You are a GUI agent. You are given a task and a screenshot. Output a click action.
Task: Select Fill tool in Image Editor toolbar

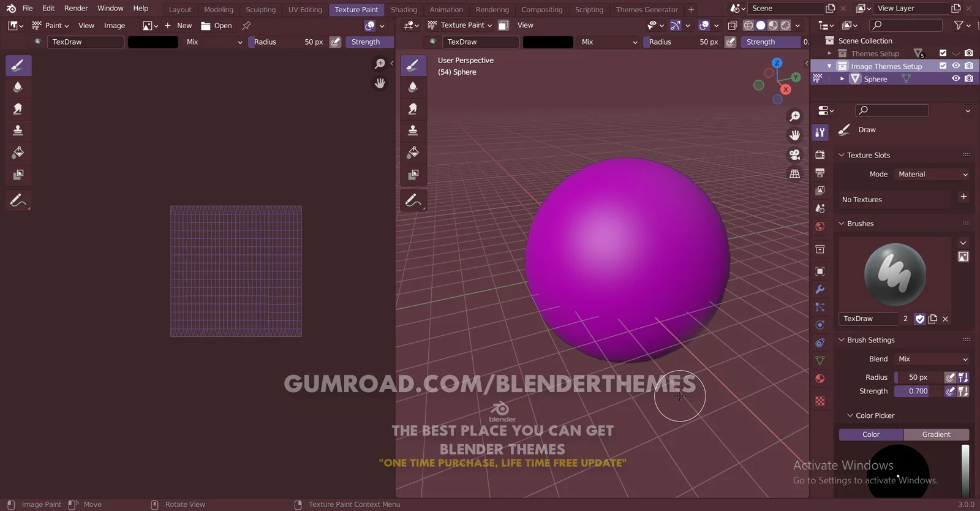tap(18, 153)
